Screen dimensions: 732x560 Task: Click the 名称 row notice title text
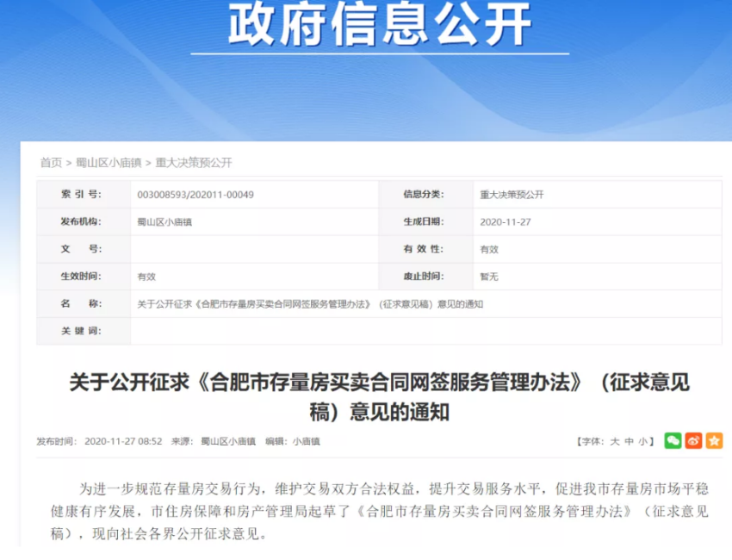tap(310, 304)
